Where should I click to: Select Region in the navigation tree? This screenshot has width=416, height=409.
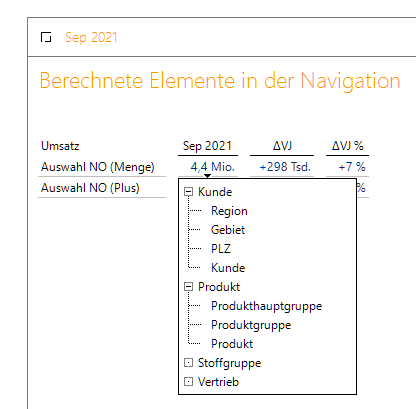click(229, 211)
